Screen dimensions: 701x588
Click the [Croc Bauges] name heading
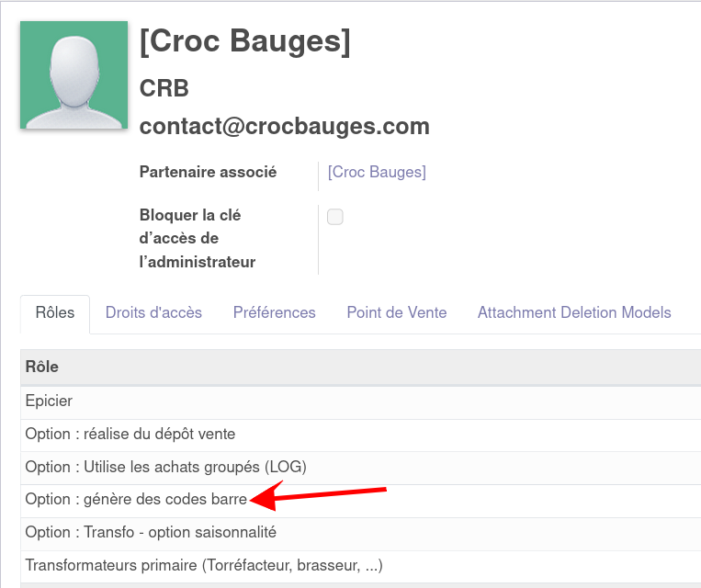click(244, 42)
